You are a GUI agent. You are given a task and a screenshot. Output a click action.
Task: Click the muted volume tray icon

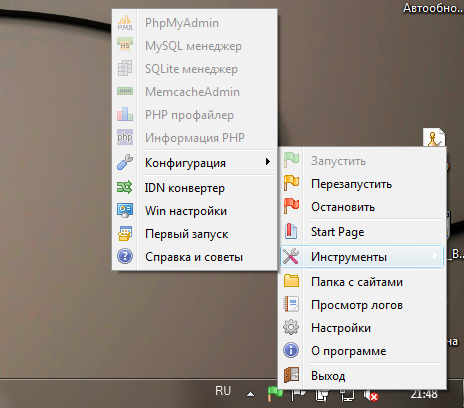click(371, 396)
